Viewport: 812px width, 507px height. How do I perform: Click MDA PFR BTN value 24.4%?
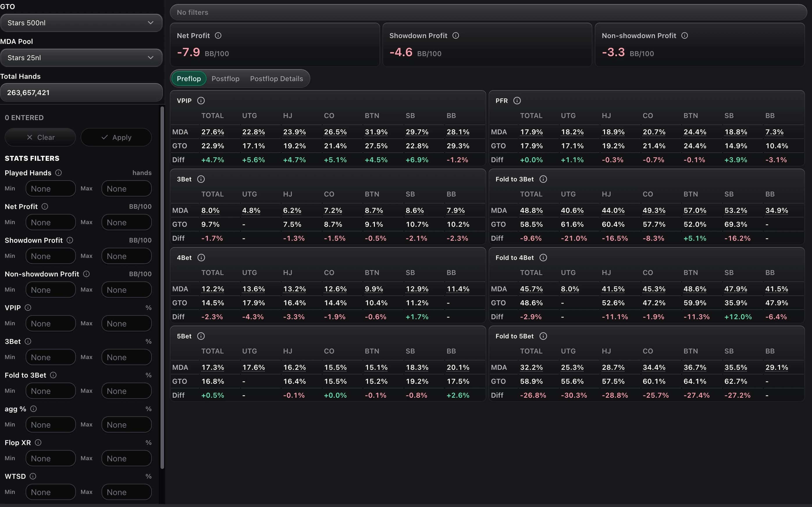click(x=695, y=132)
